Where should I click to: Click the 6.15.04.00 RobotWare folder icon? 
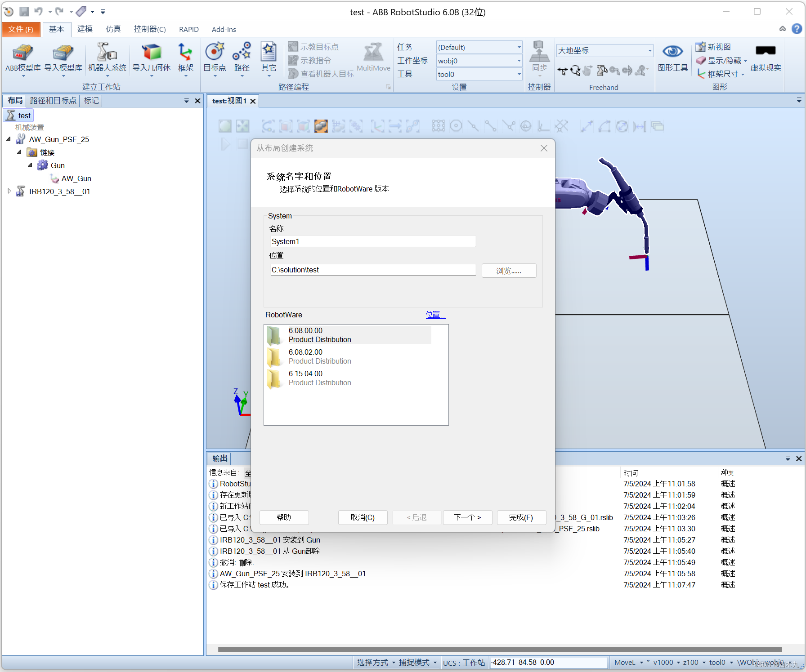coord(274,378)
